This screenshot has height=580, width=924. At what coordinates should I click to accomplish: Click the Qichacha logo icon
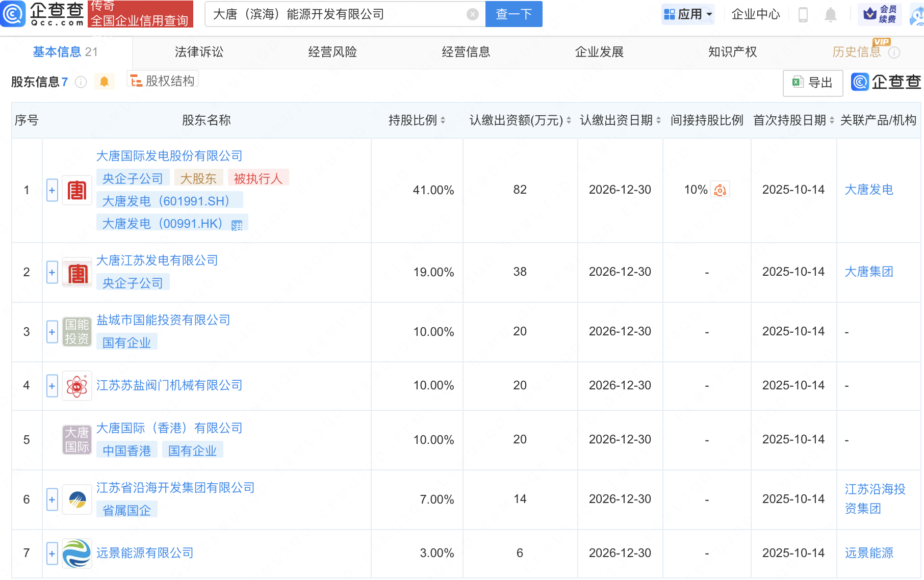point(13,14)
